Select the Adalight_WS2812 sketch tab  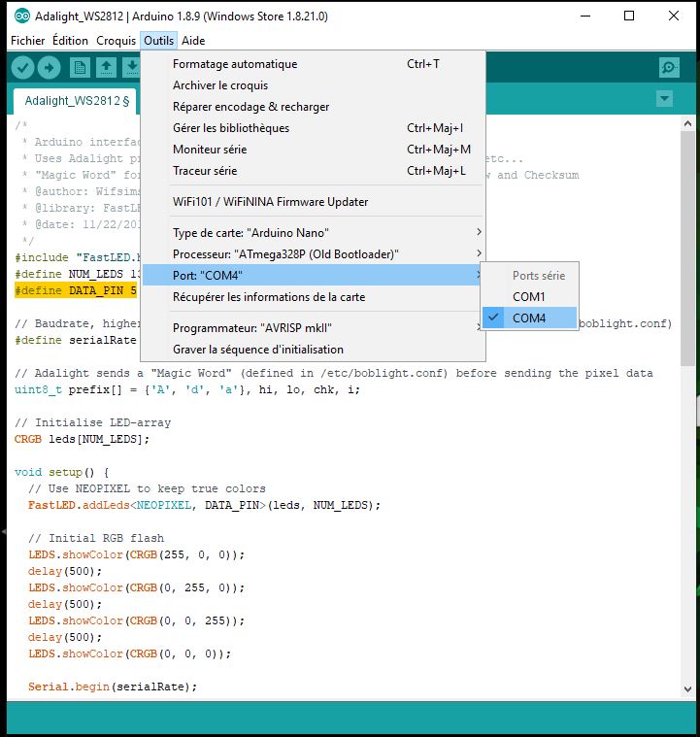point(77,101)
